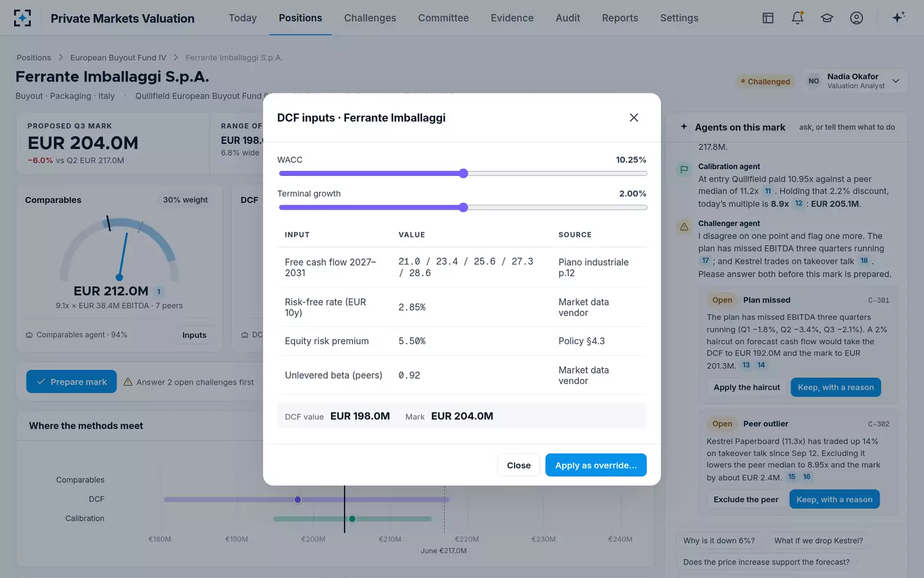This screenshot has height=578, width=924.
Task: Click Apply the haircut button
Action: click(x=747, y=387)
